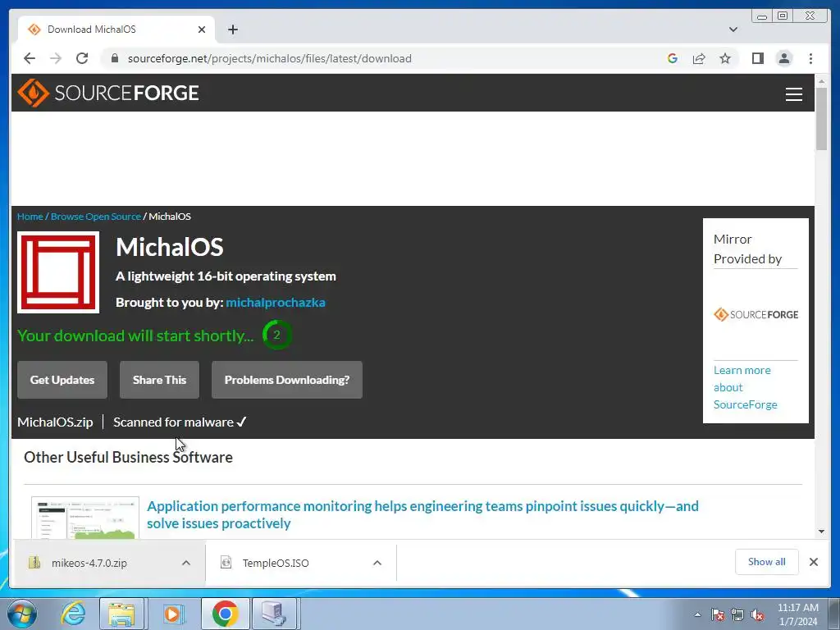The height and width of the screenshot is (630, 840).
Task: Click the MichalOS project title
Action: click(169, 247)
